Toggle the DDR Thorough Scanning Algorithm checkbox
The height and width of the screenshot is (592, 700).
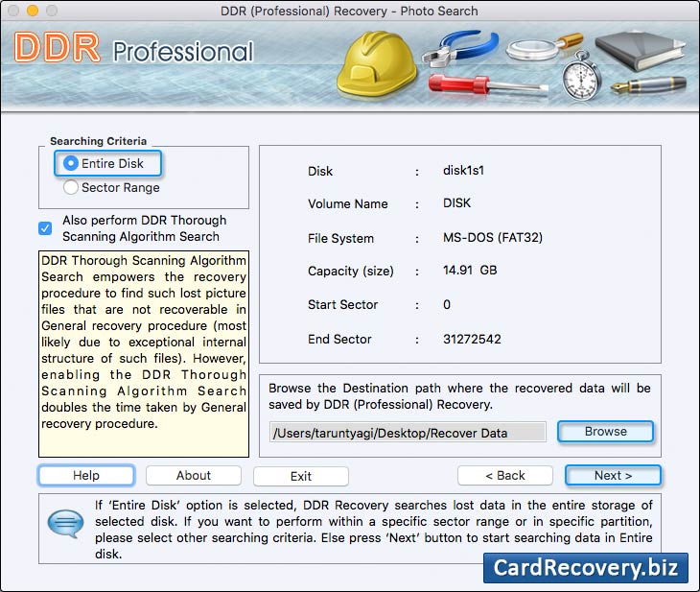click(45, 228)
